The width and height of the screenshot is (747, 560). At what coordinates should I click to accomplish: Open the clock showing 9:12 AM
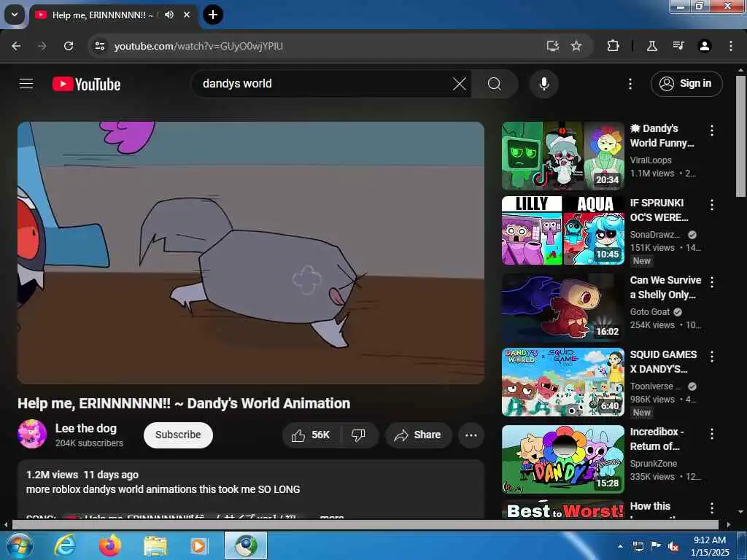[710, 545]
